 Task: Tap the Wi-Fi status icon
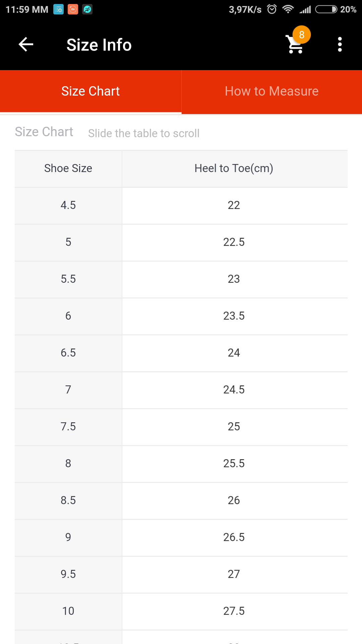[x=288, y=9]
